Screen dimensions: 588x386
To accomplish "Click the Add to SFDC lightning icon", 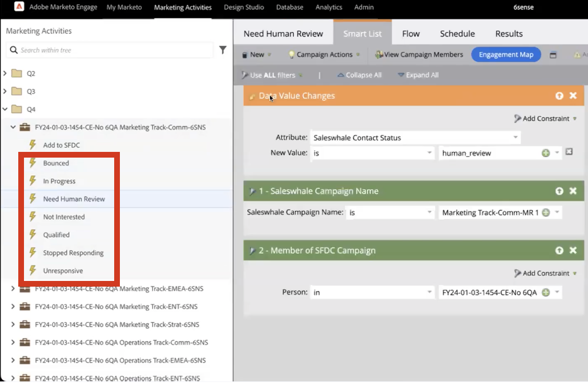I will click(33, 145).
